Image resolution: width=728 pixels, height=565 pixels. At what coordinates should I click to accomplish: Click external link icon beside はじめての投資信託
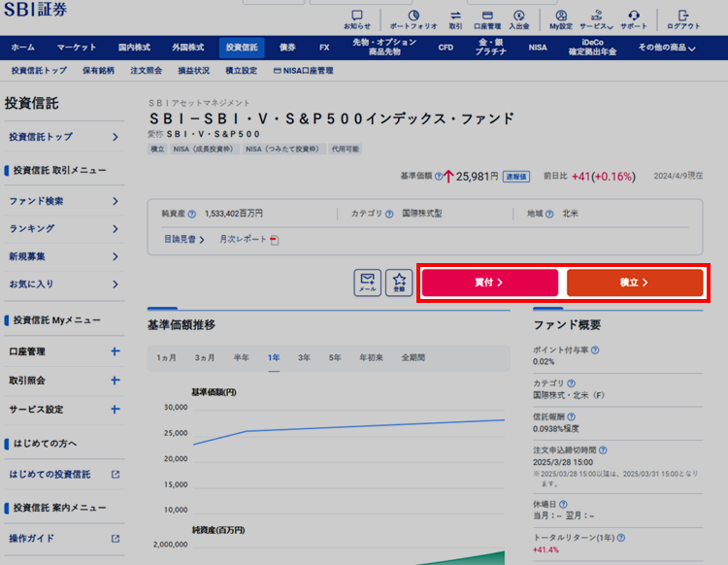coord(116,475)
